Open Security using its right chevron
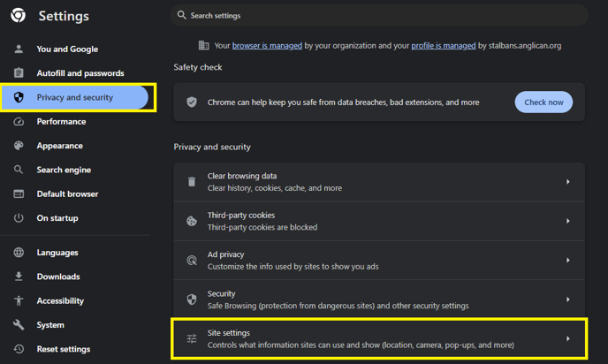The width and height of the screenshot is (608, 364). (567, 300)
